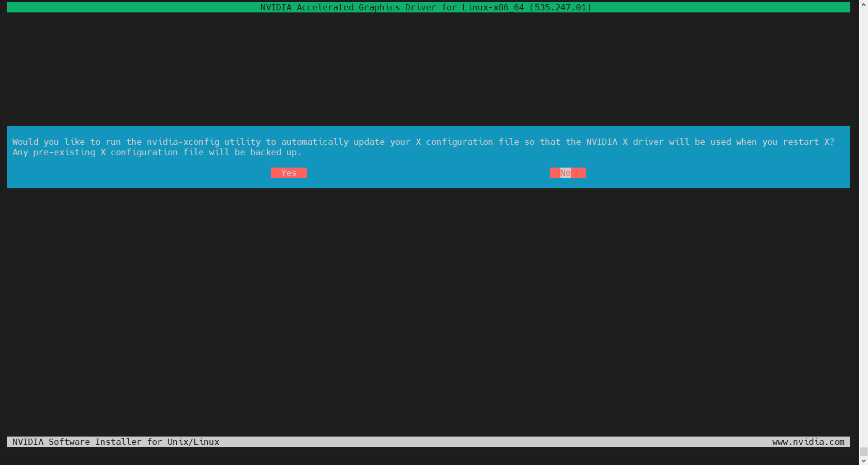Click the dark terminal area above the dialog

click(428, 67)
